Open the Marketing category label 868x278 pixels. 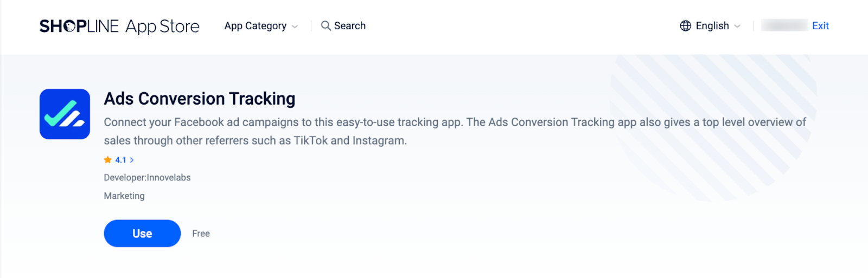pyautogui.click(x=124, y=196)
